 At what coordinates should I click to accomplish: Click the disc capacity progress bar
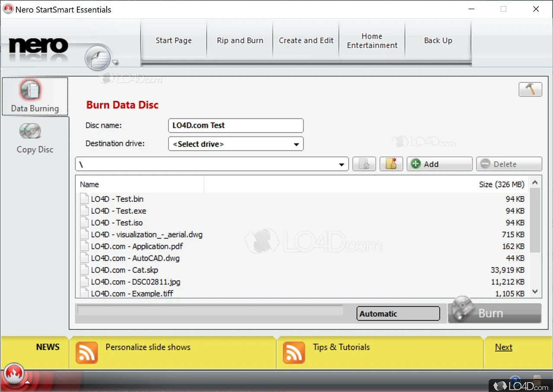(x=210, y=310)
